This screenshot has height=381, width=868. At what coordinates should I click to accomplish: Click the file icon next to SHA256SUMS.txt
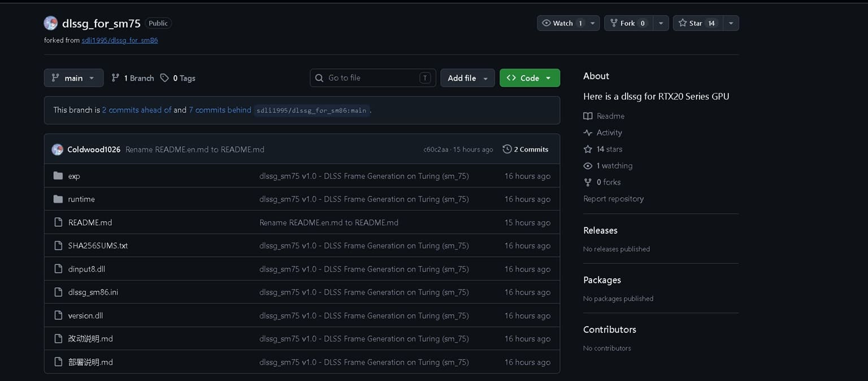click(x=58, y=246)
